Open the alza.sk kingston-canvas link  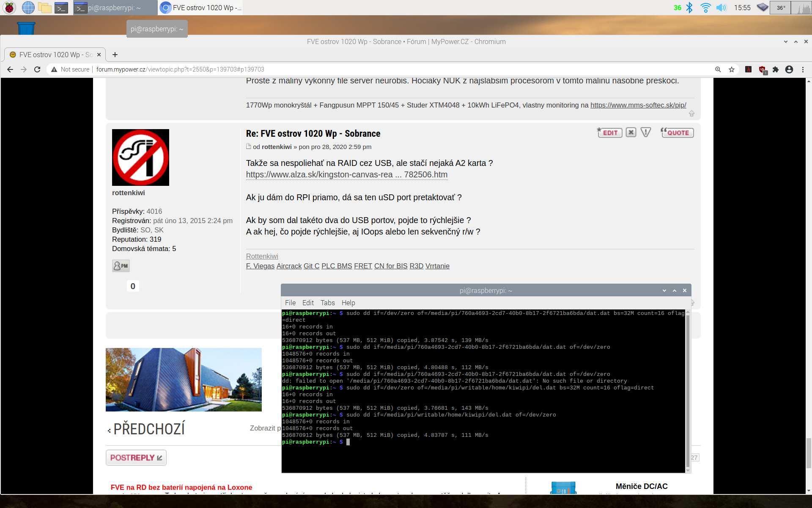[346, 174]
